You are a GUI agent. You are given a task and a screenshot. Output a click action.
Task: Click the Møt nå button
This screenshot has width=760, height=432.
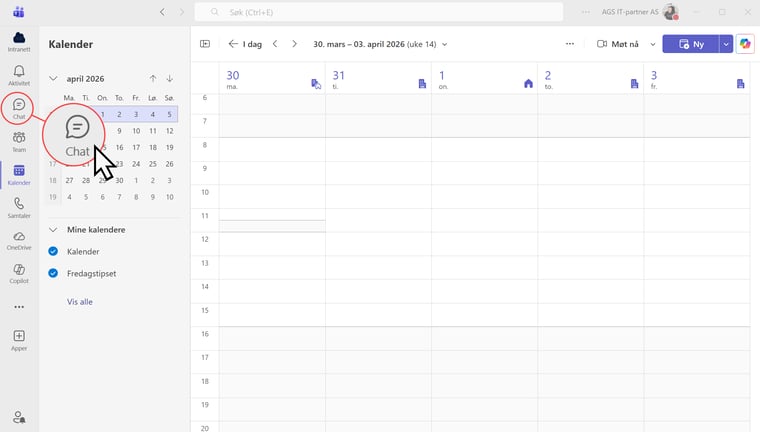[x=617, y=44]
